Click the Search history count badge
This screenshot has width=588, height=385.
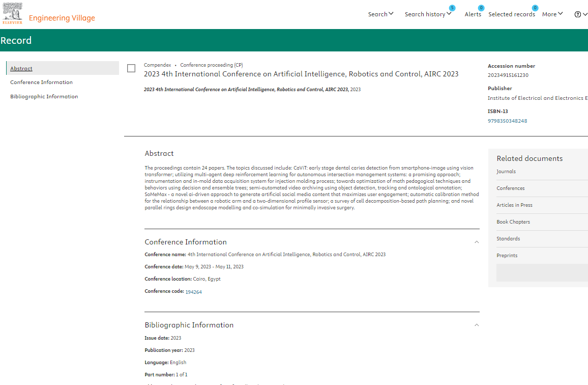tap(452, 8)
